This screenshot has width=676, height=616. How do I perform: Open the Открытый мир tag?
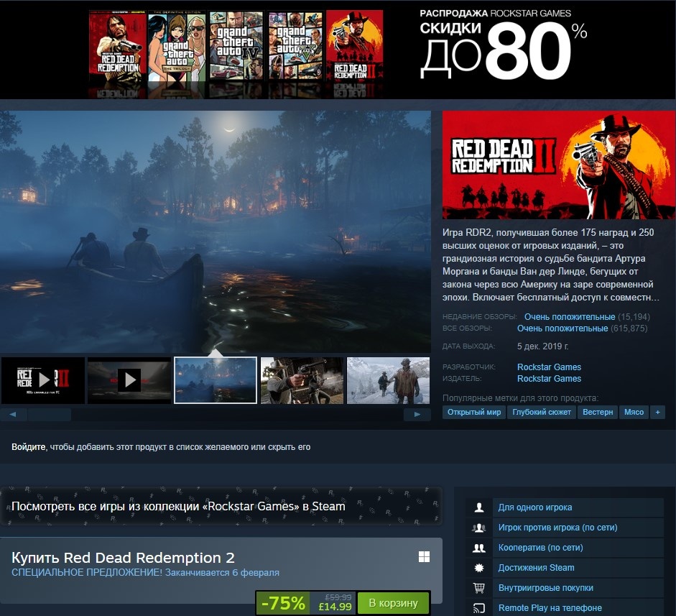point(473,412)
